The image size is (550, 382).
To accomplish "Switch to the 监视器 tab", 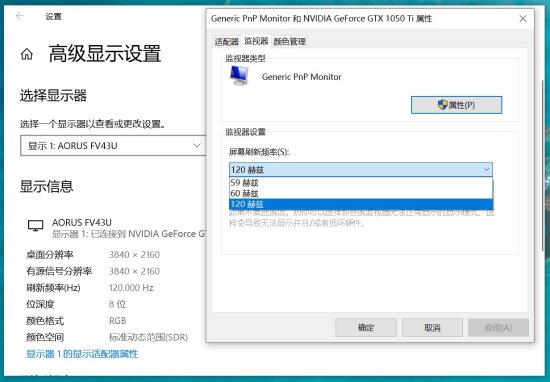I will (x=256, y=41).
